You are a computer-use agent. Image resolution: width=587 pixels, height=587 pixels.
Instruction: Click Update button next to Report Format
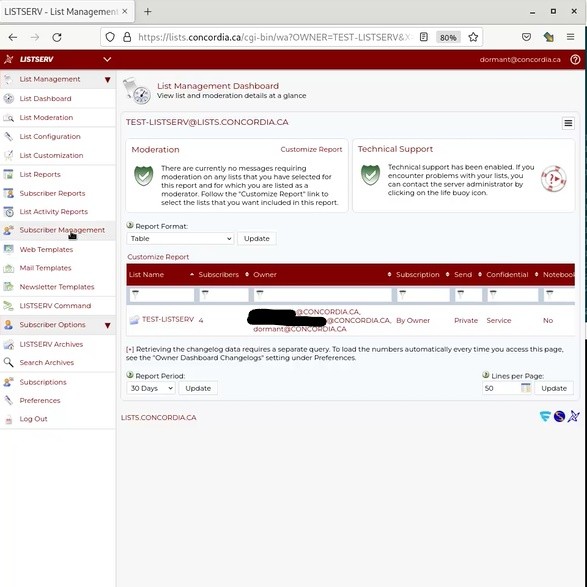click(257, 238)
